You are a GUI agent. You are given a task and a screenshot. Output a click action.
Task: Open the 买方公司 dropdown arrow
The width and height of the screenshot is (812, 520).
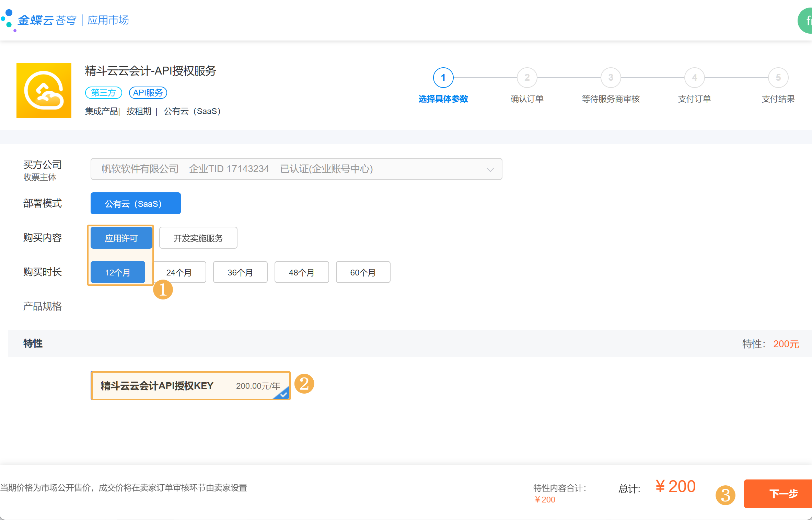point(490,169)
